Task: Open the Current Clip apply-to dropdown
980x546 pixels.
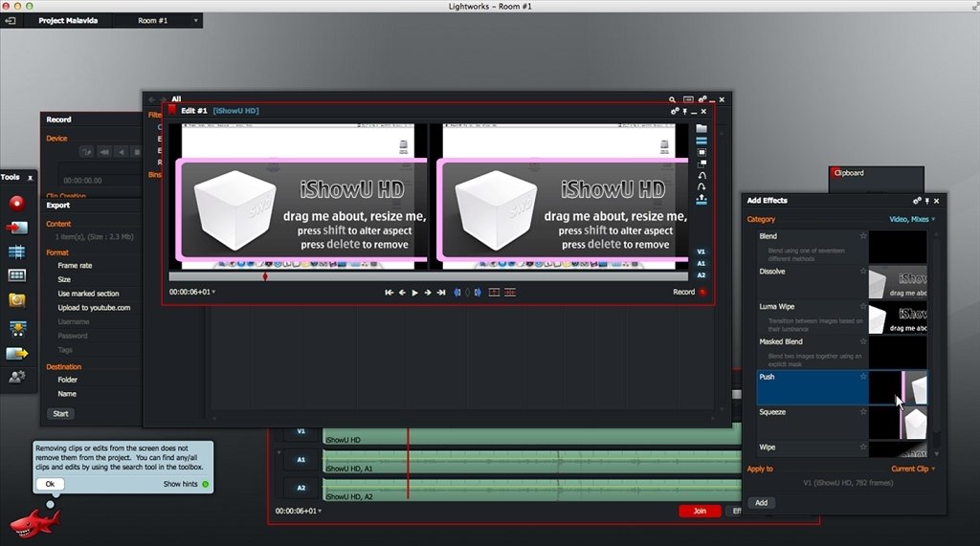Action: (x=913, y=469)
